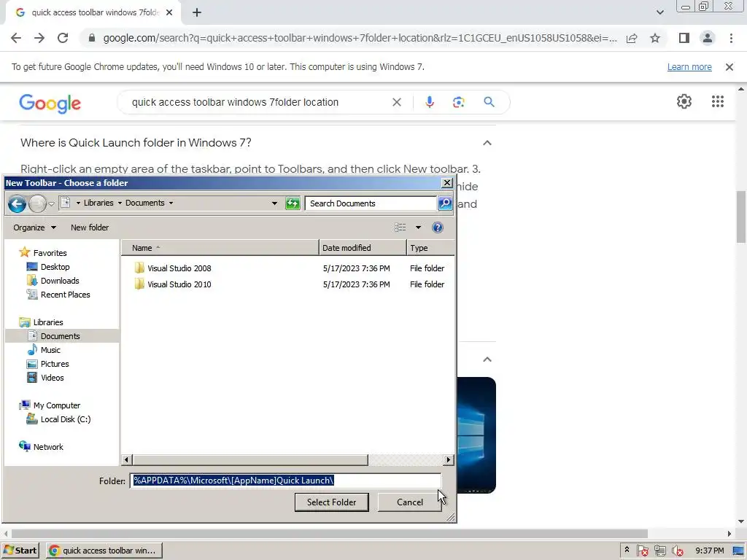Viewport: 747px width, 560px height.
Task: Select the Music library
Action: tap(50, 350)
